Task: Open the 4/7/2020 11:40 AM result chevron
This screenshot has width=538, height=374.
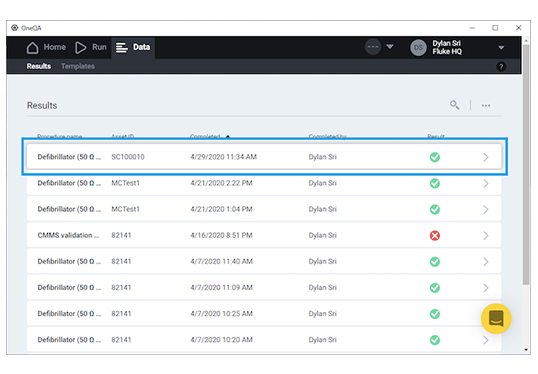Action: [x=486, y=262]
